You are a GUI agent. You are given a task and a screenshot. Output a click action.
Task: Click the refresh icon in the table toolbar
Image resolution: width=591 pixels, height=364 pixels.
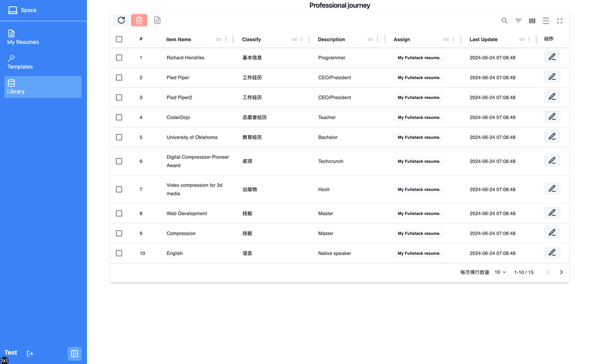click(121, 20)
